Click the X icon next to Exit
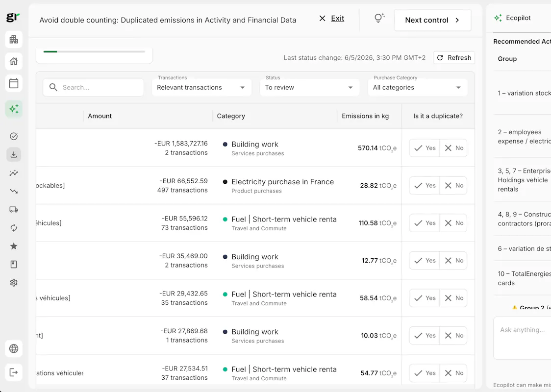Viewport: 551px width, 392px height. (322, 18)
